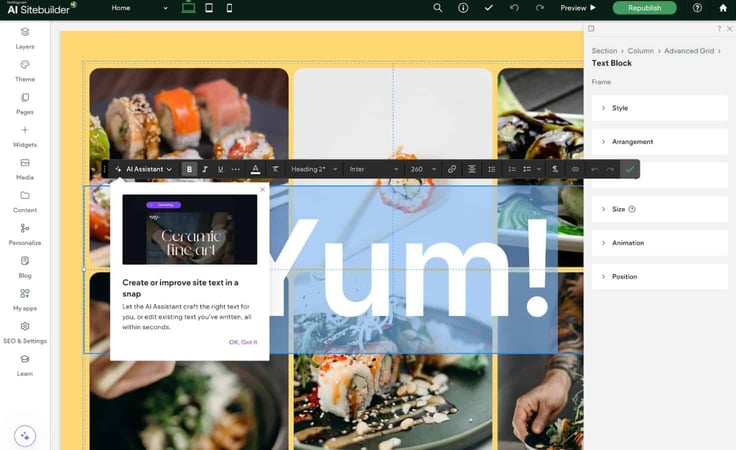Open SEO & Settings
This screenshot has height=450, width=736.
[x=25, y=333]
